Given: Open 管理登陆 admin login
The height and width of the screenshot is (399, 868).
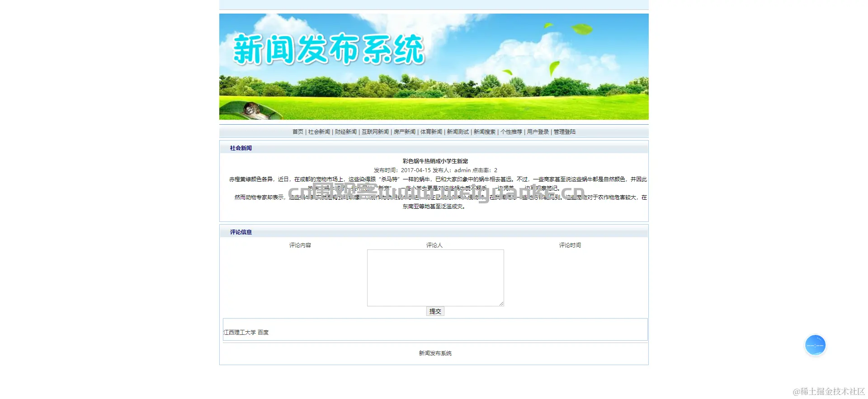Looking at the screenshot, I should (564, 132).
